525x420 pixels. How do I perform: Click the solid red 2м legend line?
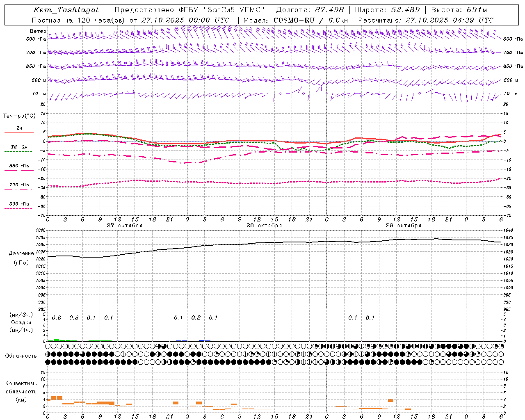click(19, 132)
